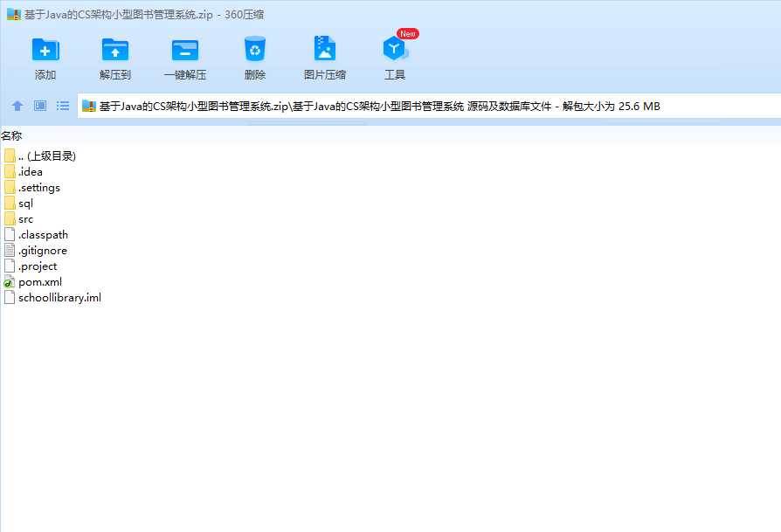Select the '.project' name text

pyautogui.click(x=38, y=266)
